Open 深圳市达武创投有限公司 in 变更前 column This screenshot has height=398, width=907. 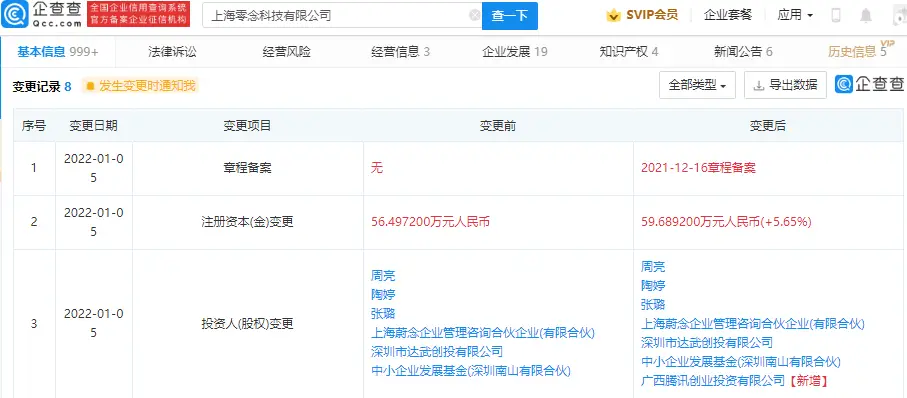[437, 351]
